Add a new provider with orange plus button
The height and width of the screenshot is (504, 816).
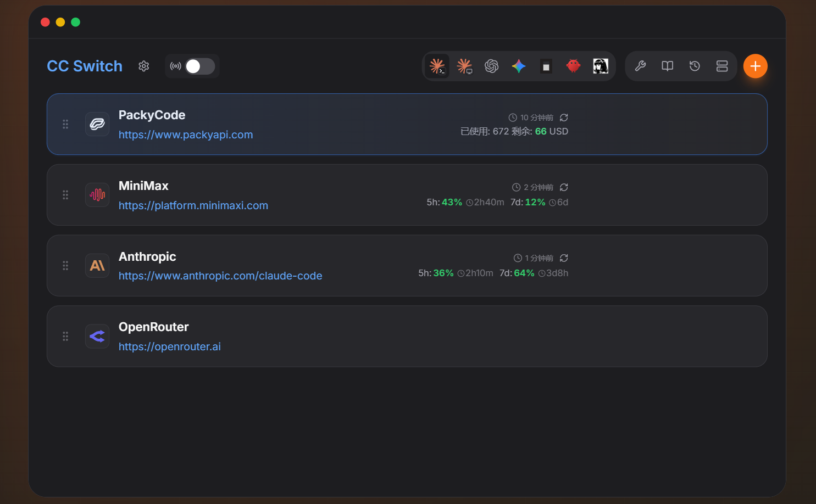(756, 66)
